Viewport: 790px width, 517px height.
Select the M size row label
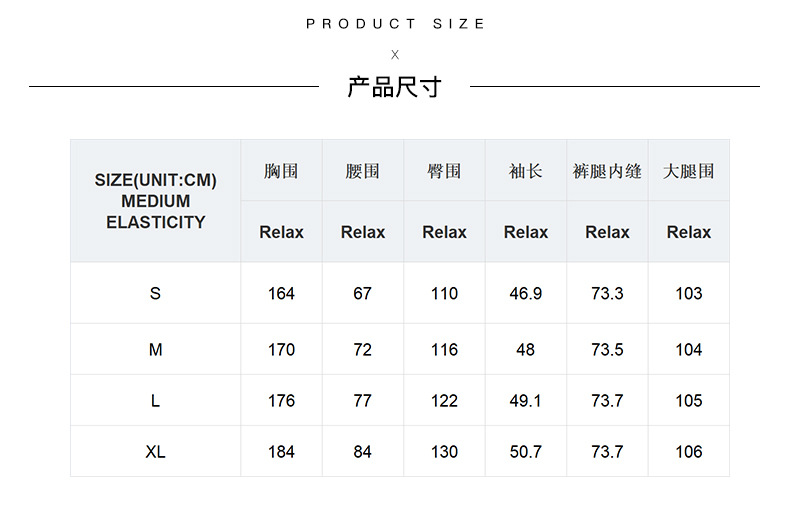click(155, 349)
